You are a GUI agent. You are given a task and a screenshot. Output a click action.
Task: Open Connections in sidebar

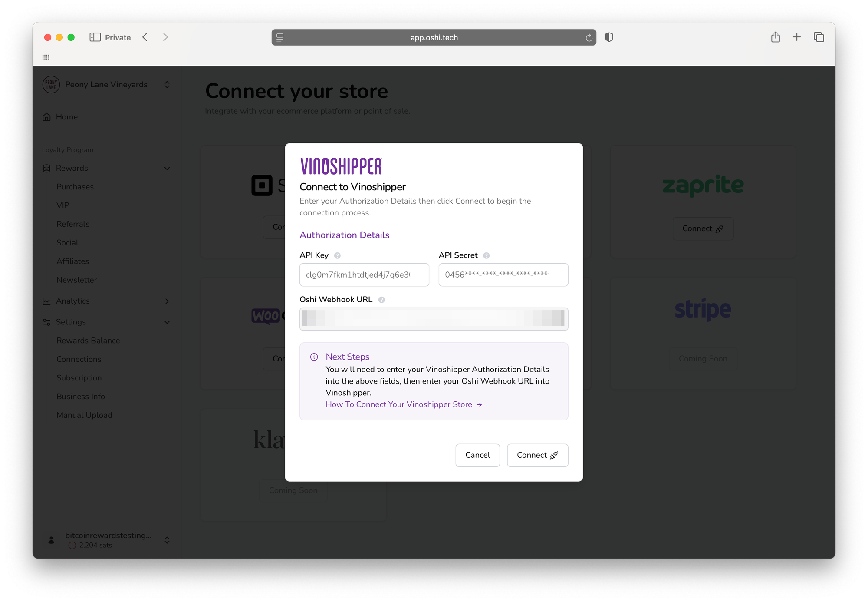(x=79, y=359)
